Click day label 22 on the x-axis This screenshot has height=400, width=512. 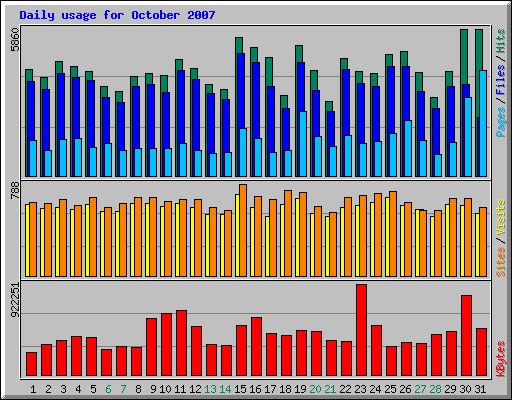pyautogui.click(x=345, y=389)
